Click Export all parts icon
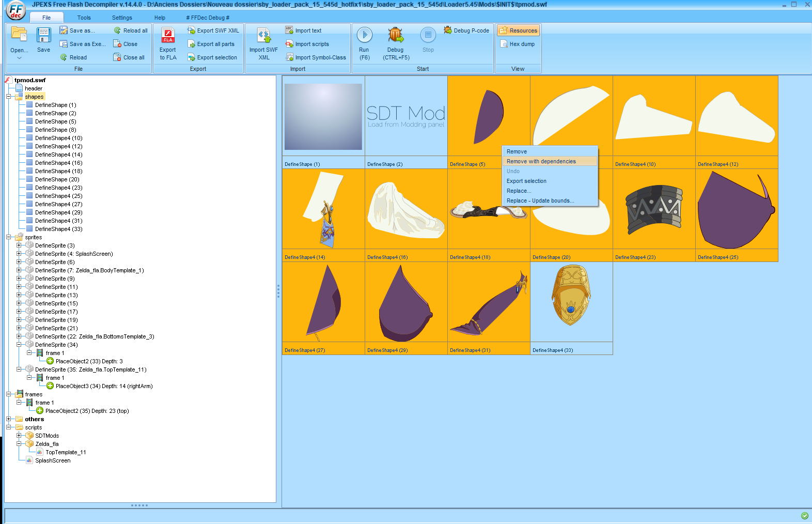 (192, 44)
